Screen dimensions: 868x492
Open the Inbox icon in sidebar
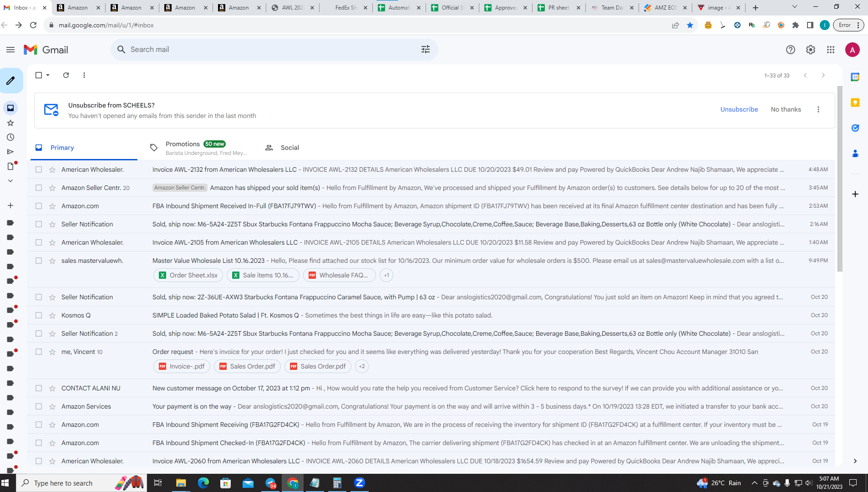(x=10, y=108)
